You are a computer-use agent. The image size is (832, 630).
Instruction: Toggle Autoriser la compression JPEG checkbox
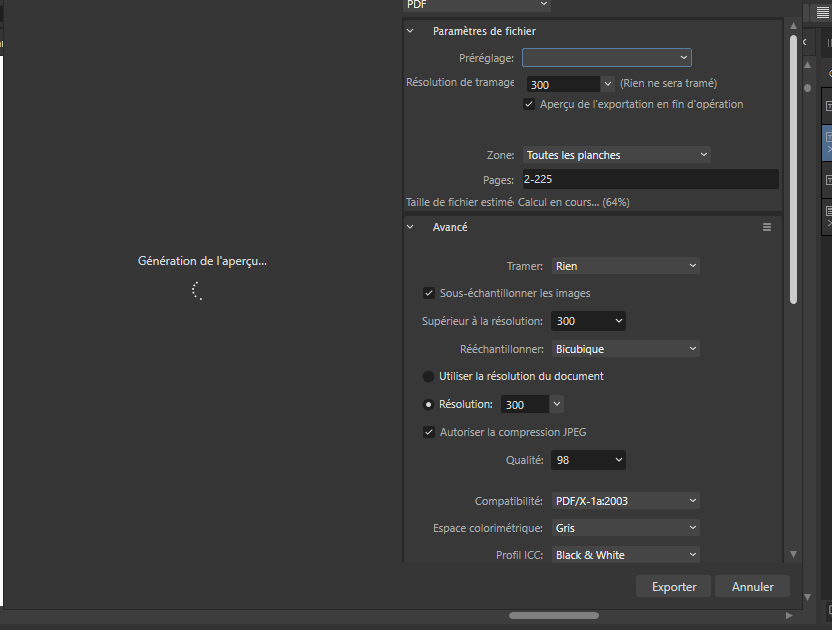[x=429, y=432]
